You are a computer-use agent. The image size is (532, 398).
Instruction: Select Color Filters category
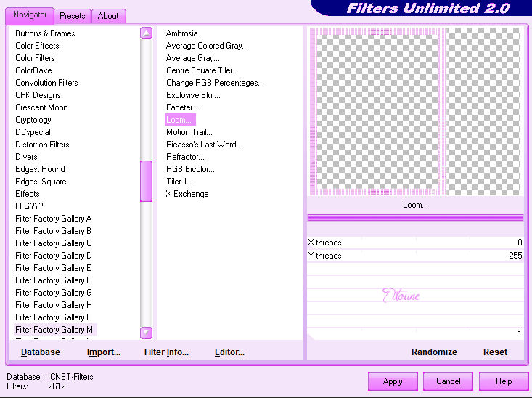pyautogui.click(x=35, y=58)
